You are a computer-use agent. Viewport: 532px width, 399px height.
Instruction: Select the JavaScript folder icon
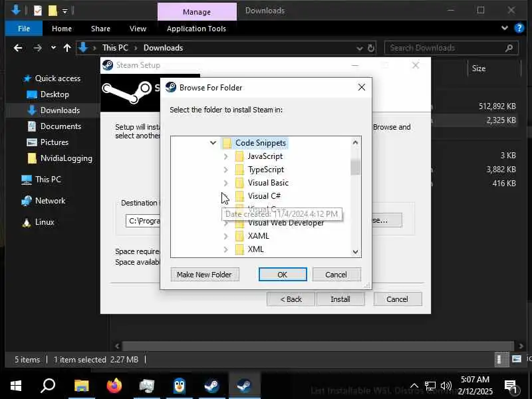pyautogui.click(x=239, y=156)
